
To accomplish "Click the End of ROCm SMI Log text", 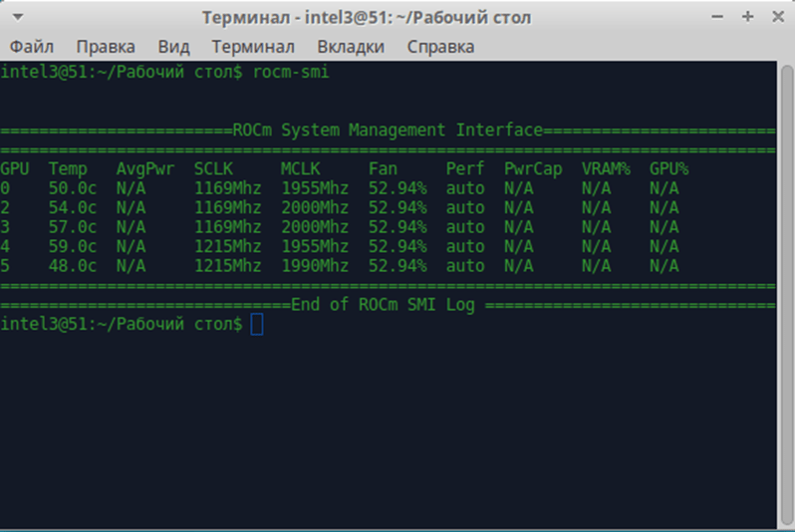I will (384, 305).
